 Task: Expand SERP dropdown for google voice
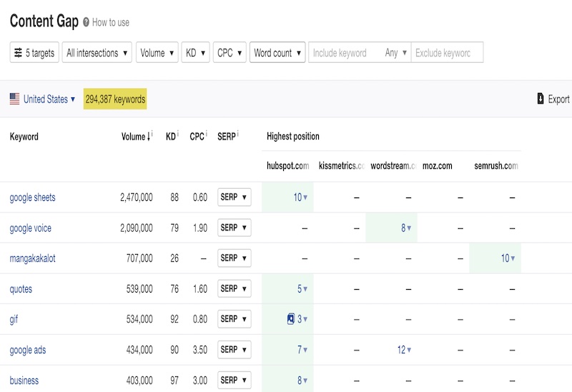[235, 227]
